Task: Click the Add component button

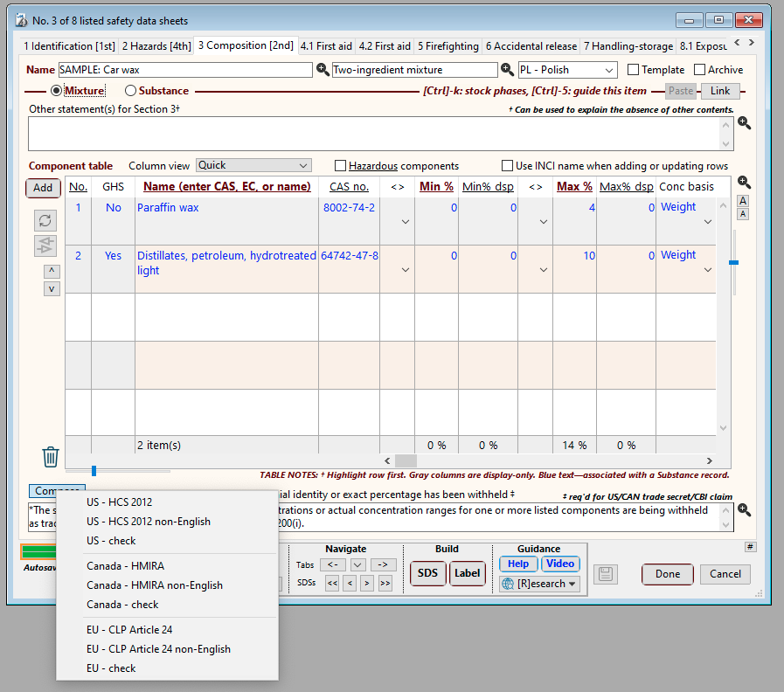Action: click(43, 188)
